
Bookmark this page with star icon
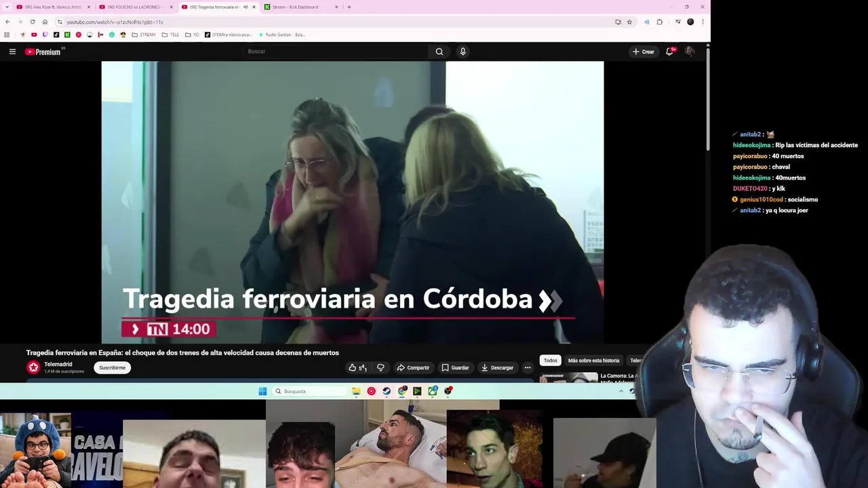point(629,22)
